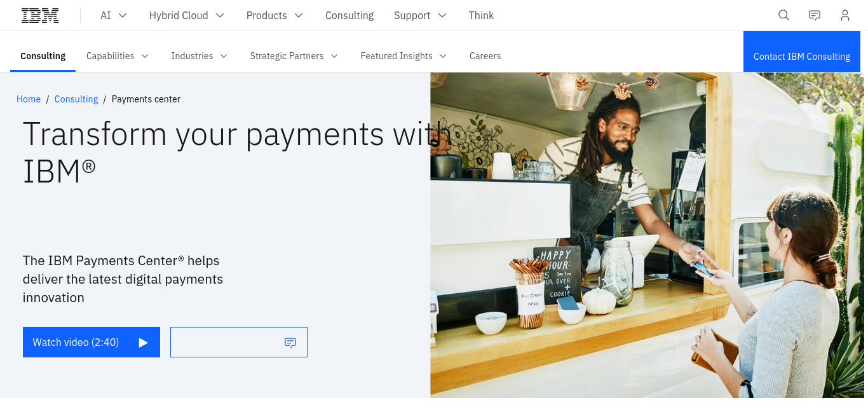Expand the AI menu chevron
This screenshot has height=414, width=868.
(x=123, y=15)
